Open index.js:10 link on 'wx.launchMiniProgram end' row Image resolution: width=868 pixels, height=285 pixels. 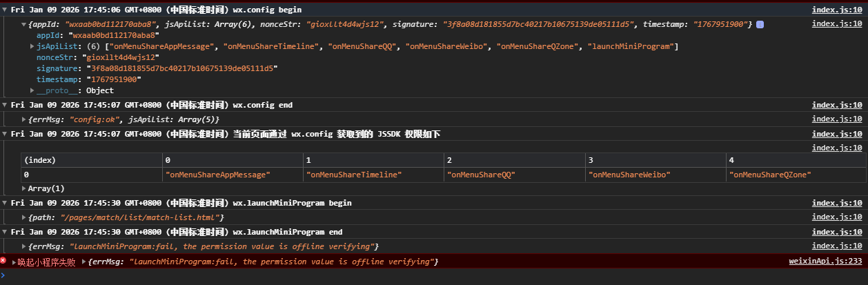[x=837, y=232]
